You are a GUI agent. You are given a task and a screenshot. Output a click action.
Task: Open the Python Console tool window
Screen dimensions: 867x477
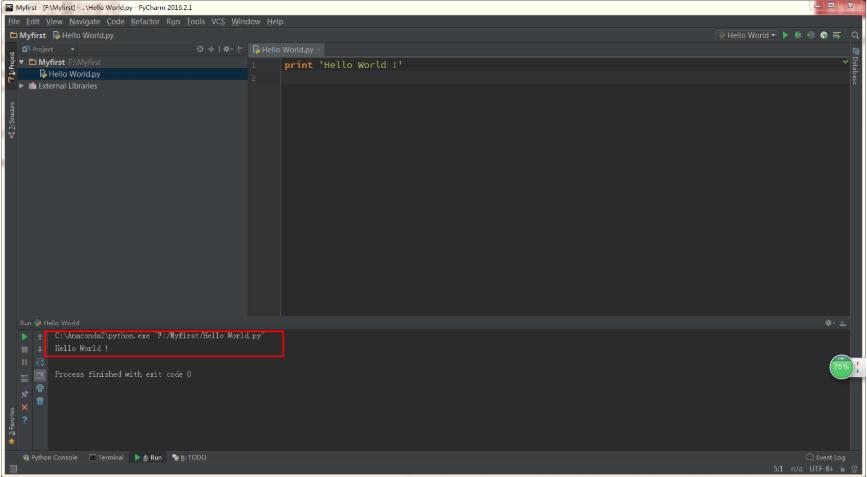click(x=50, y=458)
